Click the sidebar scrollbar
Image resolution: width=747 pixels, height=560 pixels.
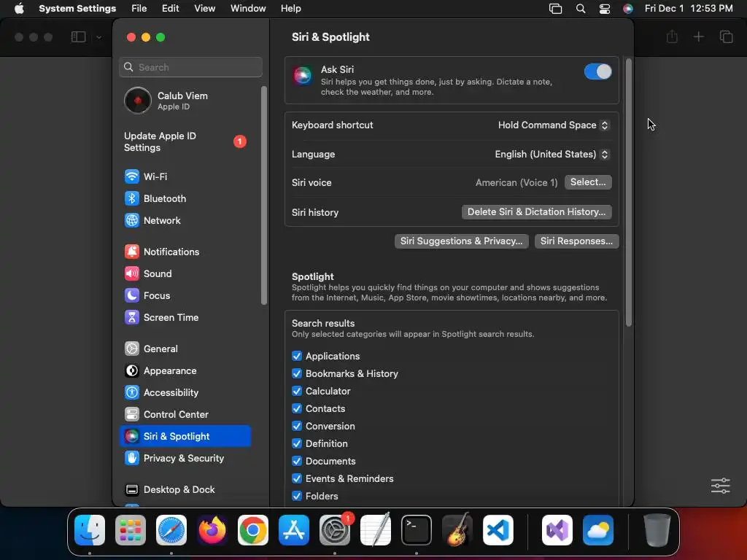(264, 195)
